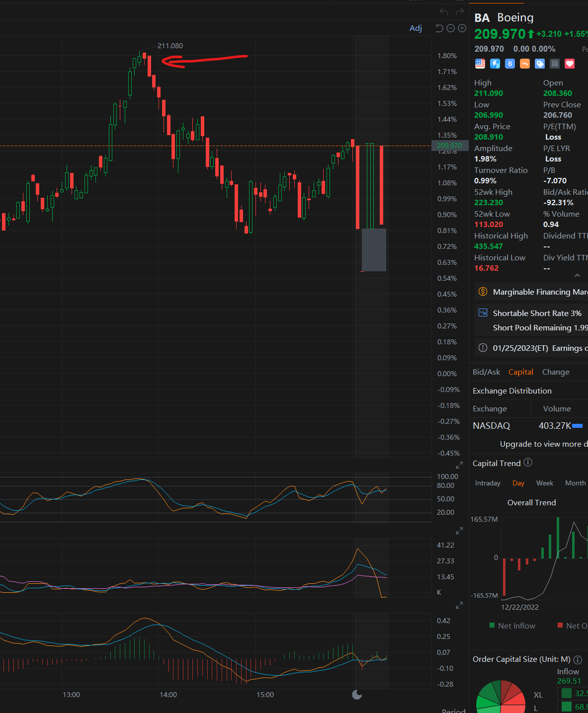The width and height of the screenshot is (588, 713).
Task: Click the orange short-selling trend icon
Action: tap(525, 64)
